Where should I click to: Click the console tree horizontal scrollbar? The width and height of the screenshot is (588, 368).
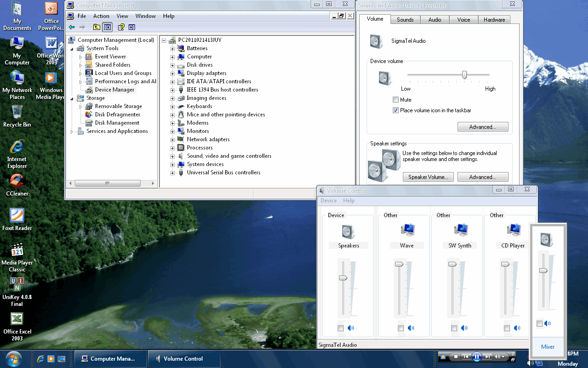tap(111, 183)
